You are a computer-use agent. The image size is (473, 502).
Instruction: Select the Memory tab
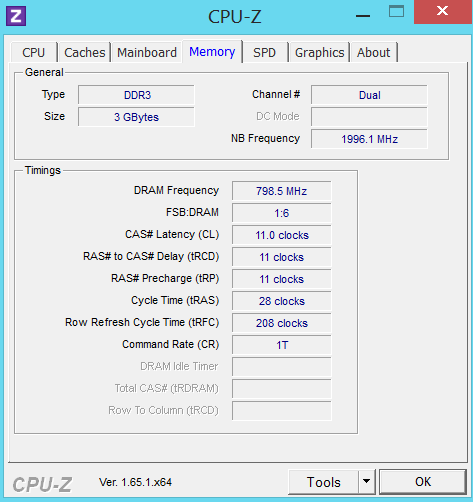212,52
